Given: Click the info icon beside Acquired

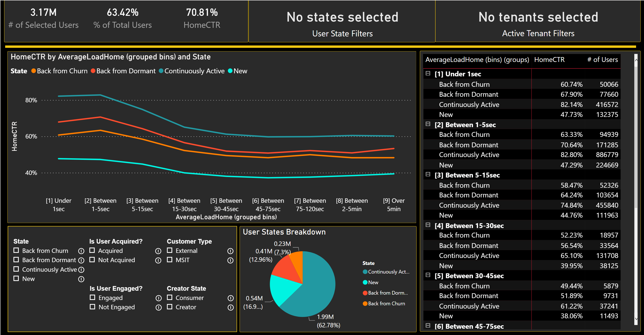Looking at the screenshot, I should click(x=158, y=251).
